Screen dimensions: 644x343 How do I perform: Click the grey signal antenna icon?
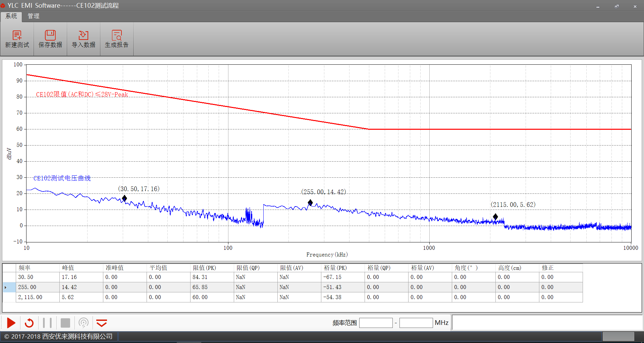click(x=84, y=323)
